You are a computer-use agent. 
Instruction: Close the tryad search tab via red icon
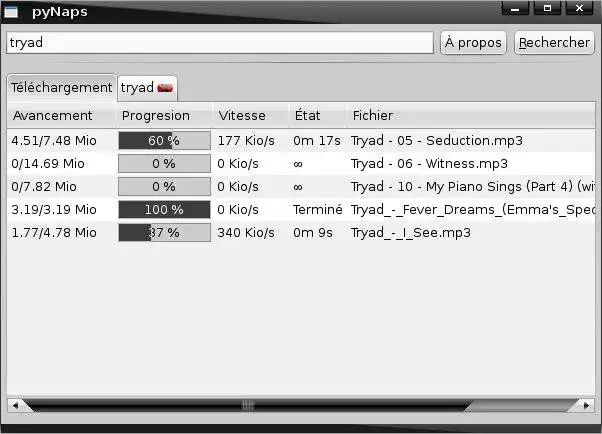click(165, 88)
